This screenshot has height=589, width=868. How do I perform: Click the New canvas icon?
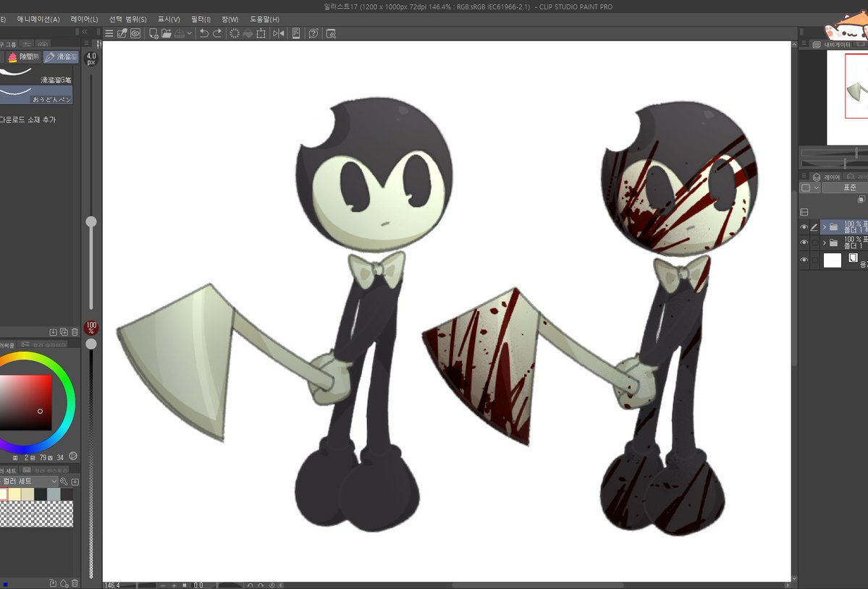click(x=153, y=33)
